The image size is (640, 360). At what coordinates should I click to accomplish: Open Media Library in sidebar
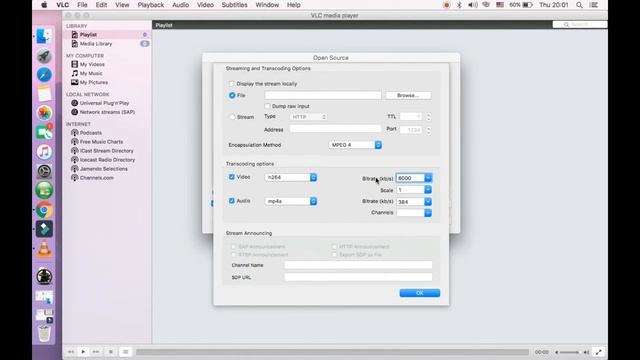tap(107, 44)
